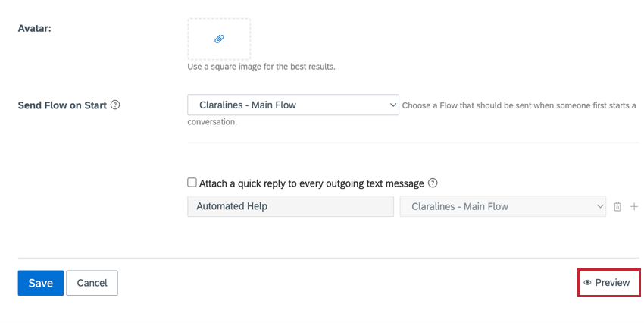644x323 pixels.
Task: Add another quick reply with the plus icon
Action: (x=634, y=207)
